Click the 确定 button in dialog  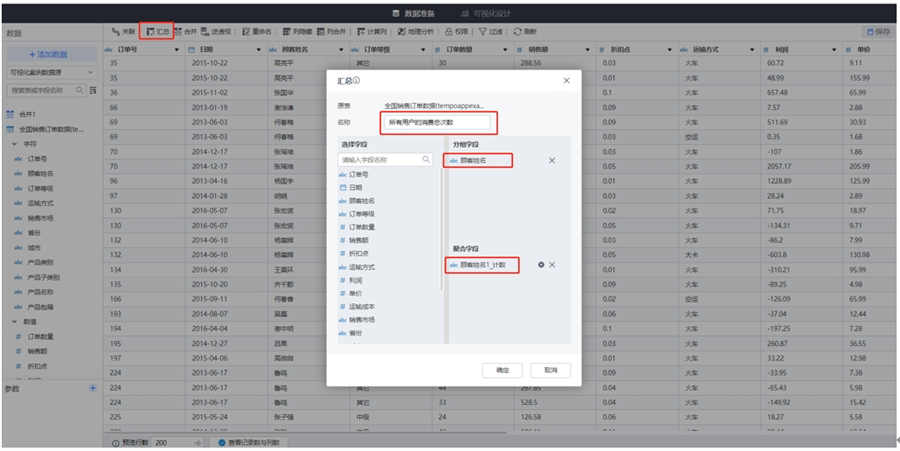coord(502,369)
